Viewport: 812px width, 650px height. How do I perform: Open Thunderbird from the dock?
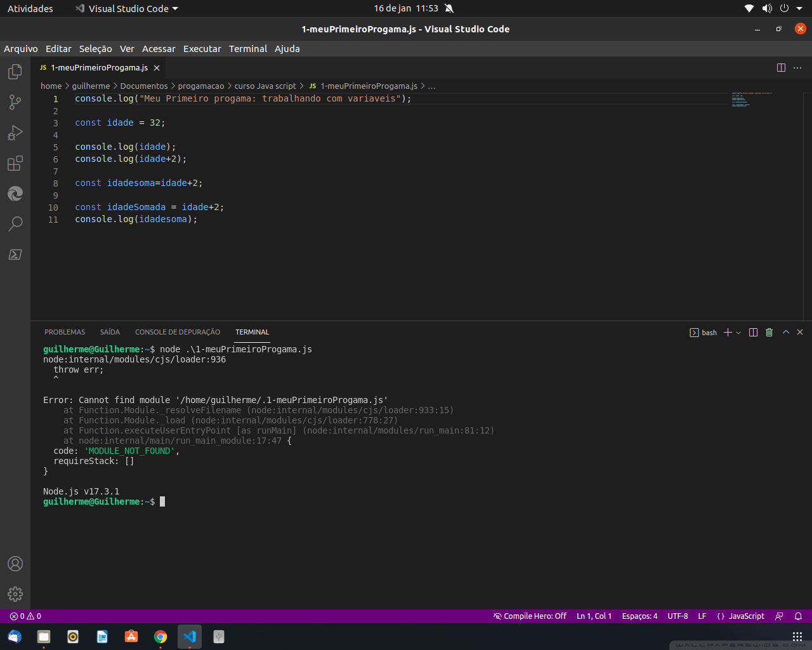15,637
